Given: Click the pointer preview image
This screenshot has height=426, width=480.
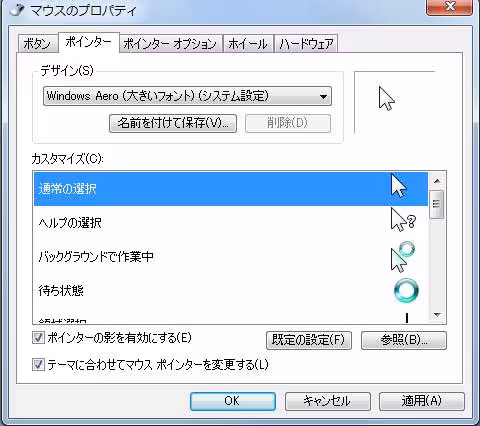Looking at the screenshot, I should (387, 98).
